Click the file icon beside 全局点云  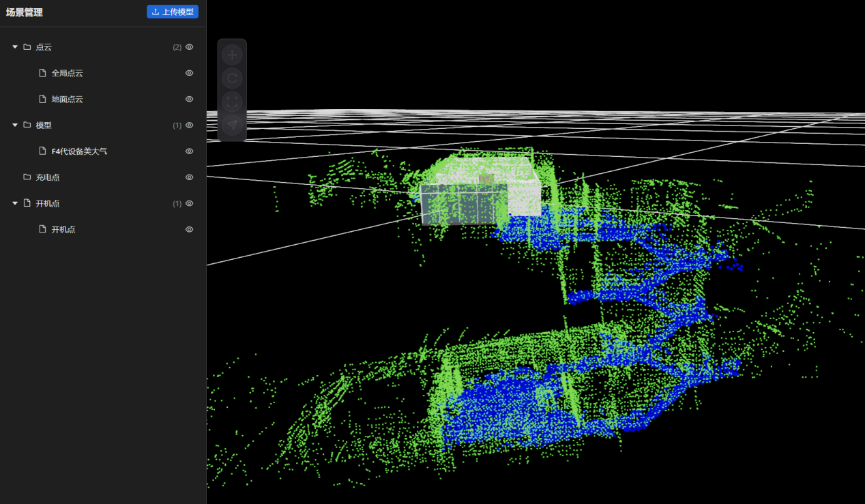(43, 73)
